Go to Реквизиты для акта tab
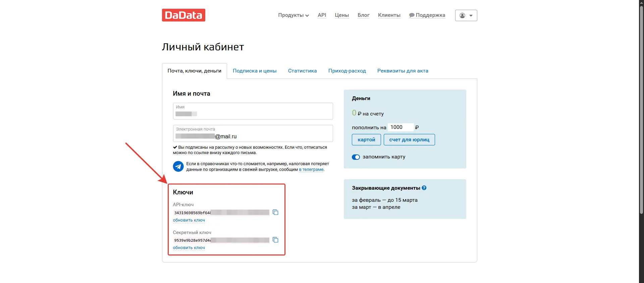 point(402,71)
